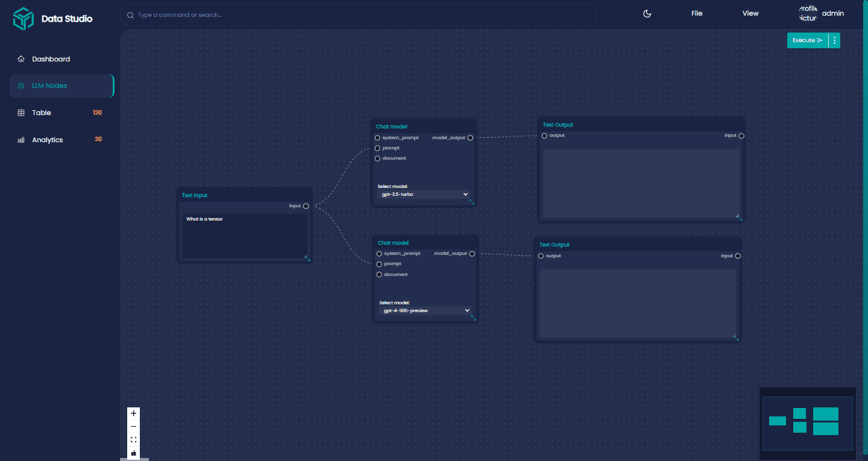The image size is (868, 461).
Task: Click the fit view canvas icon
Action: [x=133, y=440]
